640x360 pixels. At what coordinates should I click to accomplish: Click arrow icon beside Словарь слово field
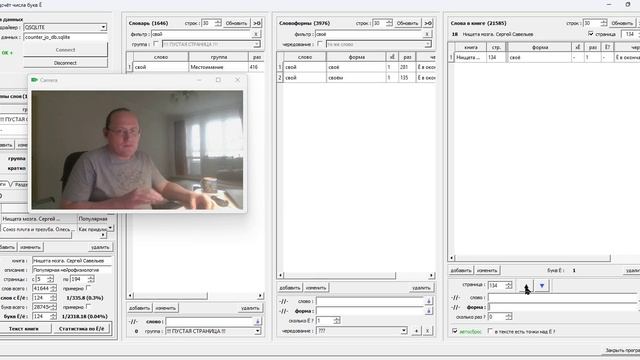[258, 322]
